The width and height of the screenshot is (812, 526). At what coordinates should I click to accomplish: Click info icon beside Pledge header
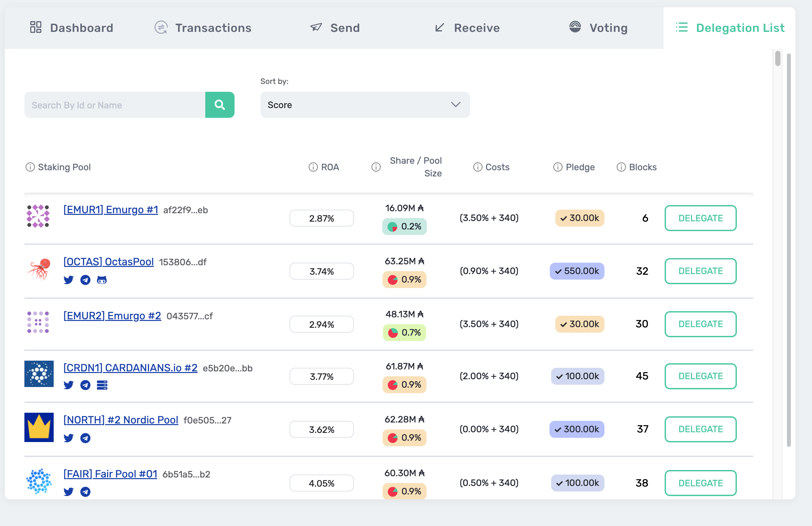[x=558, y=167]
